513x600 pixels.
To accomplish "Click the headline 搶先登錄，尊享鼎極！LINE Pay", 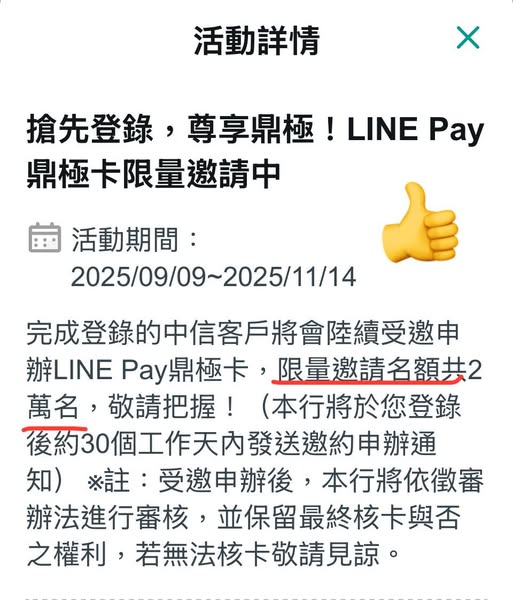I will point(256,130).
